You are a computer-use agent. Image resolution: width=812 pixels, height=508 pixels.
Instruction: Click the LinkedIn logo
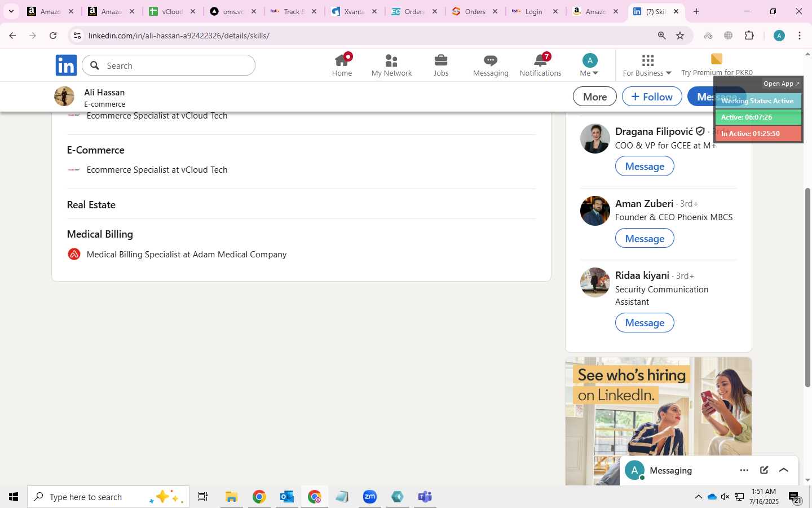coord(66,65)
